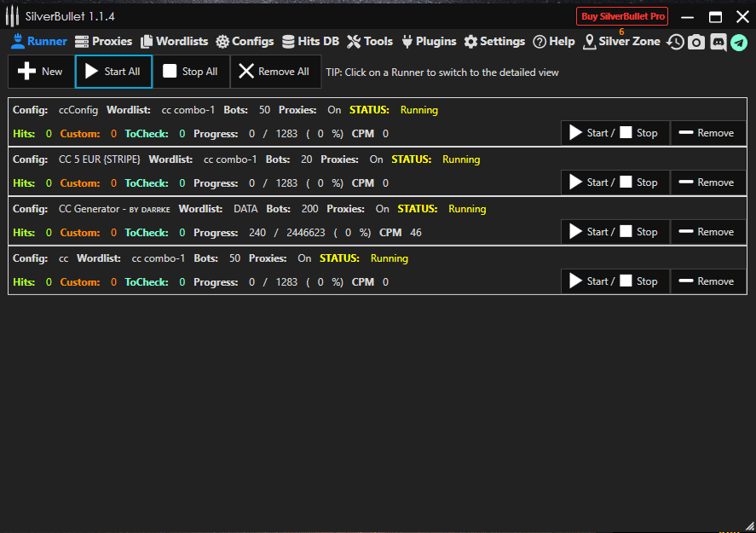Screen dimensions: 756x533
Task: Remove the CC 5 EUR {STRIPE} runner
Action: (x=708, y=182)
